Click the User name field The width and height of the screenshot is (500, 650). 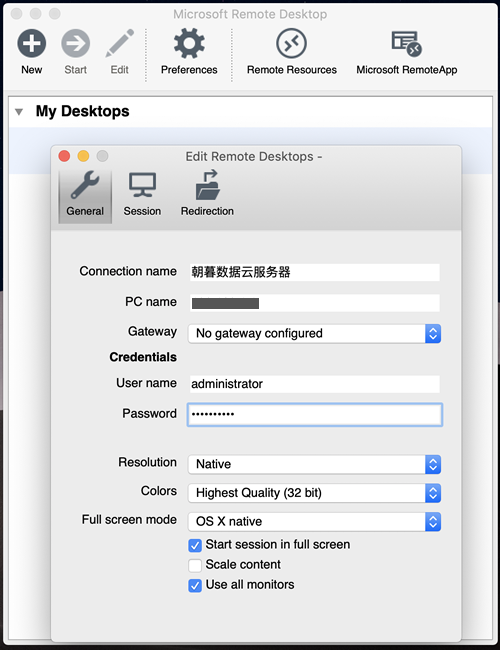[315, 384]
